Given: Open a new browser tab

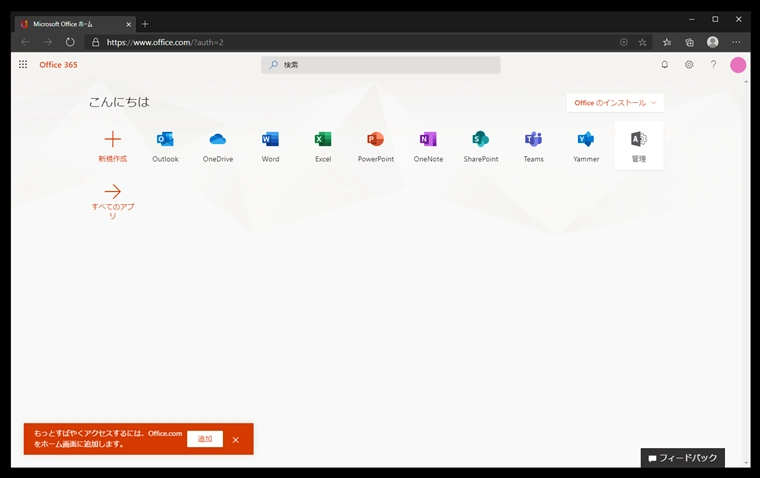Looking at the screenshot, I should 145,24.
